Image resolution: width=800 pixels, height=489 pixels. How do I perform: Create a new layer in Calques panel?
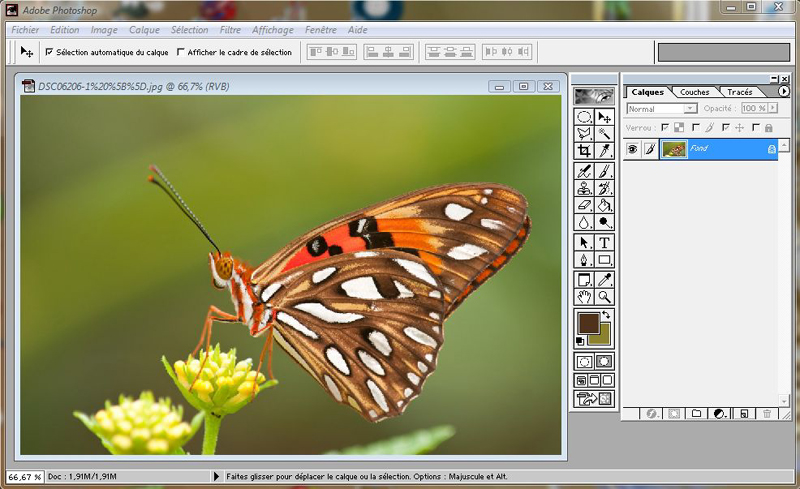click(x=744, y=413)
